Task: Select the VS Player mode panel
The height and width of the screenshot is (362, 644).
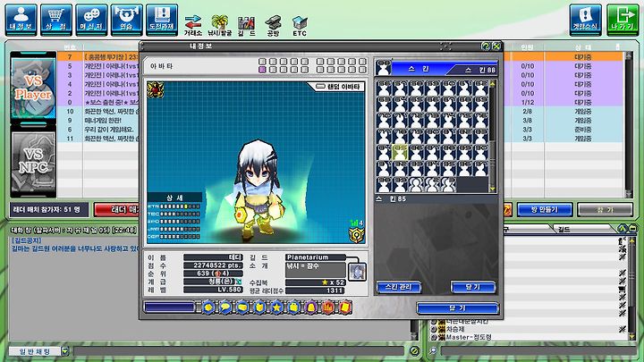Action: pos(33,88)
